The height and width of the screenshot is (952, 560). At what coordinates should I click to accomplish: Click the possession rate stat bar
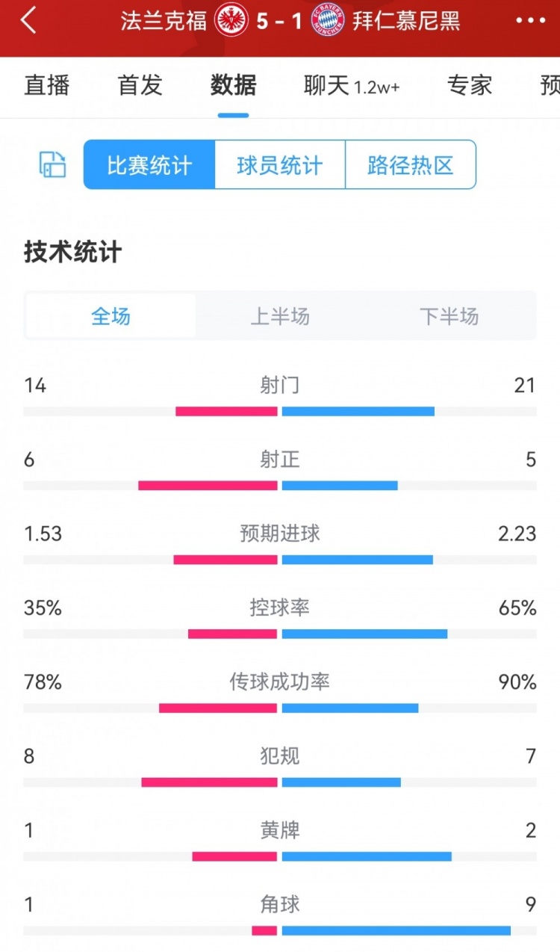pyautogui.click(x=280, y=633)
